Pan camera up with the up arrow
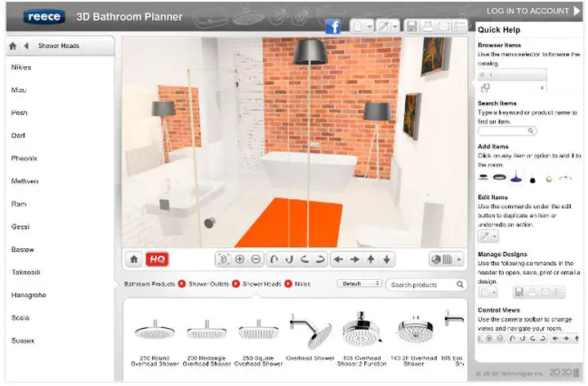This screenshot has width=588, height=386. point(371,260)
